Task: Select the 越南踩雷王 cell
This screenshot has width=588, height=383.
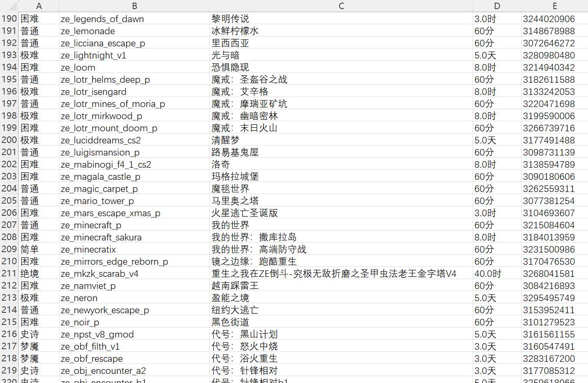Action: (341, 286)
